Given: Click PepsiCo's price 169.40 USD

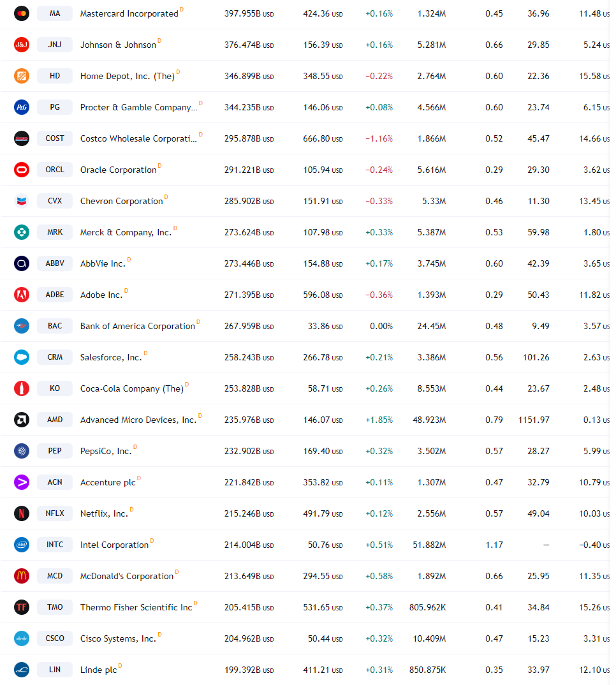Looking at the screenshot, I should (323, 451).
